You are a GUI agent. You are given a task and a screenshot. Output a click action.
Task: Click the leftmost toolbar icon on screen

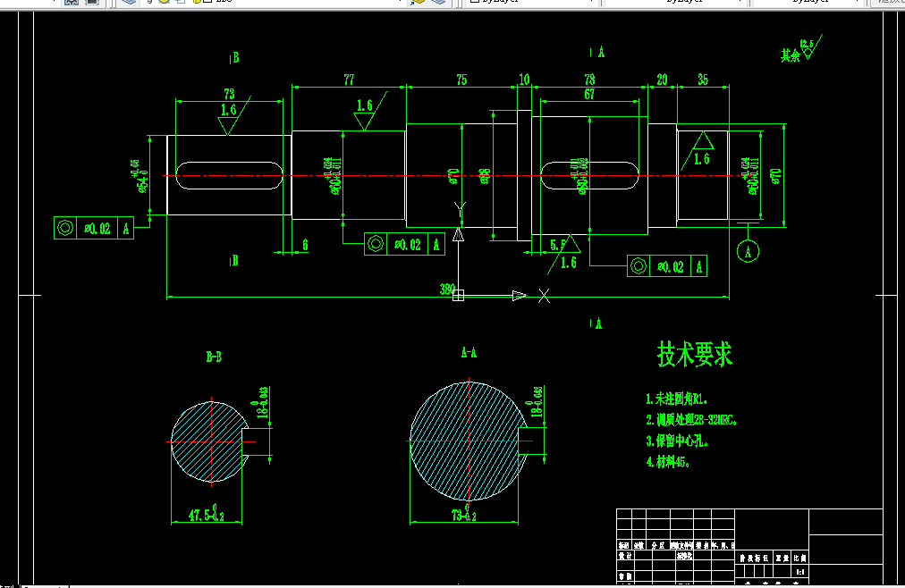click(69, 4)
